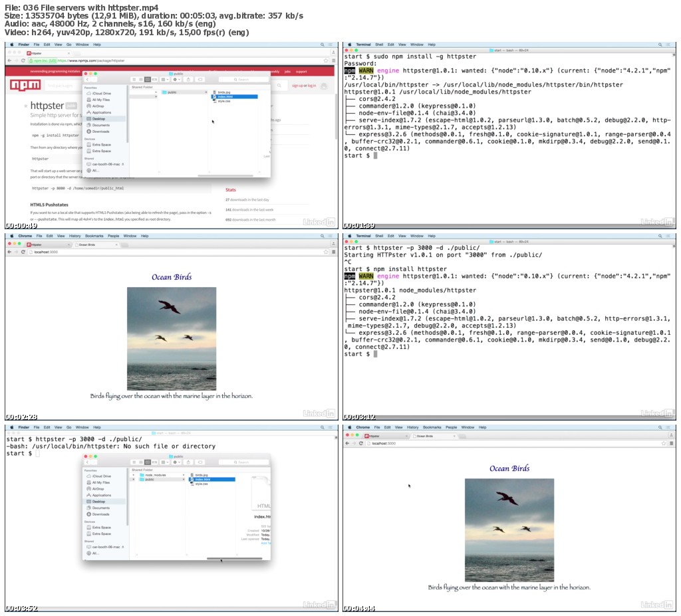This screenshot has width=681, height=616.
Task: Open Chrome hamburger menu in 00:02:28 frame
Action: [334, 252]
